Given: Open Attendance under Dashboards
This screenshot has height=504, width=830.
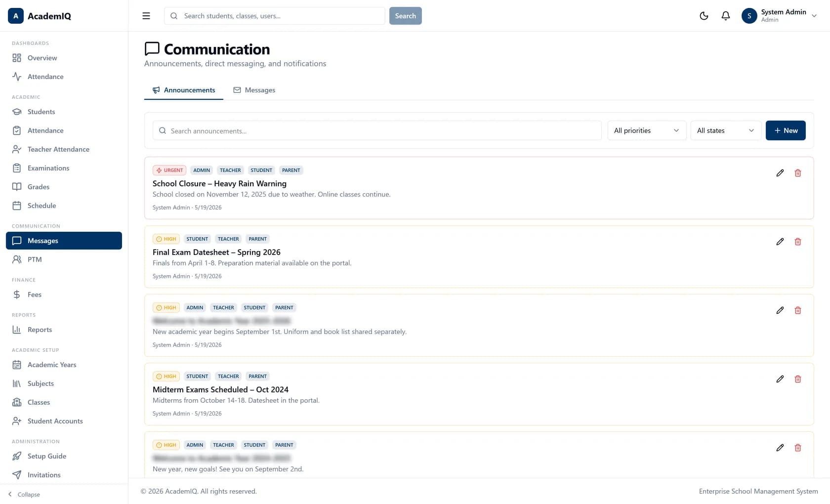Looking at the screenshot, I should coord(64,77).
